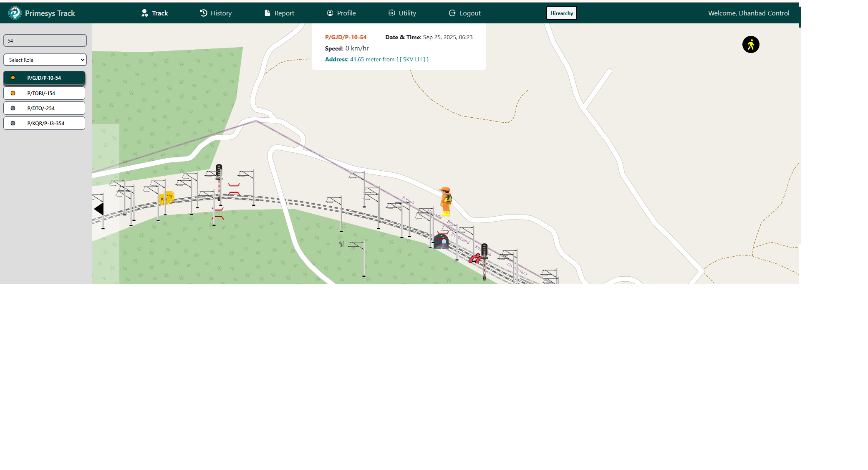Image resolution: width=868 pixels, height=470 pixels.
Task: Click the small antenna tower icon
Action: (x=341, y=244)
